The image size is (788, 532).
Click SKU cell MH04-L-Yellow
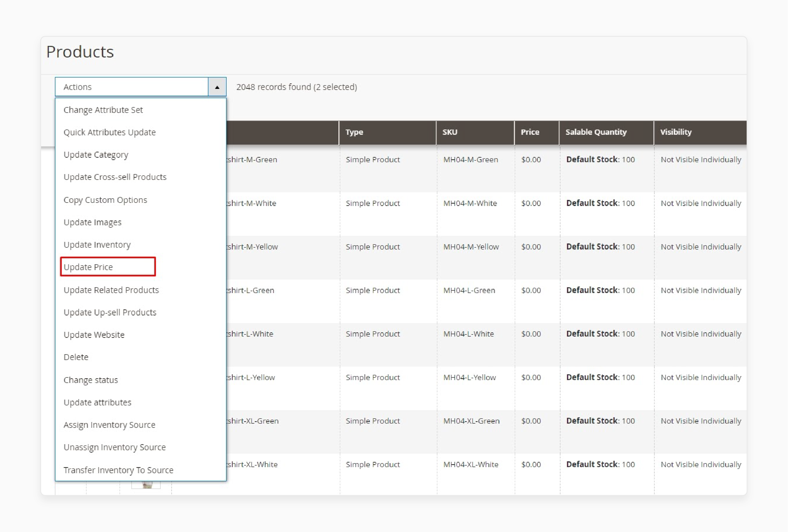point(470,377)
